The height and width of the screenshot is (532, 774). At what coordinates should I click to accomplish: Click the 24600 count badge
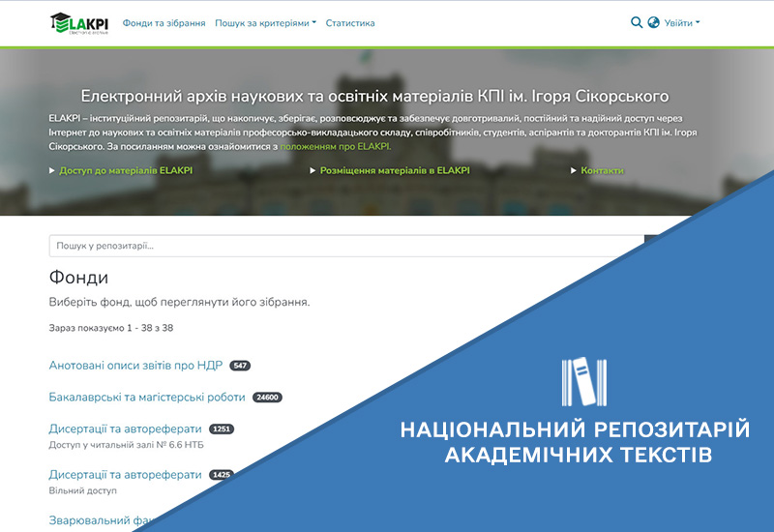(268, 398)
